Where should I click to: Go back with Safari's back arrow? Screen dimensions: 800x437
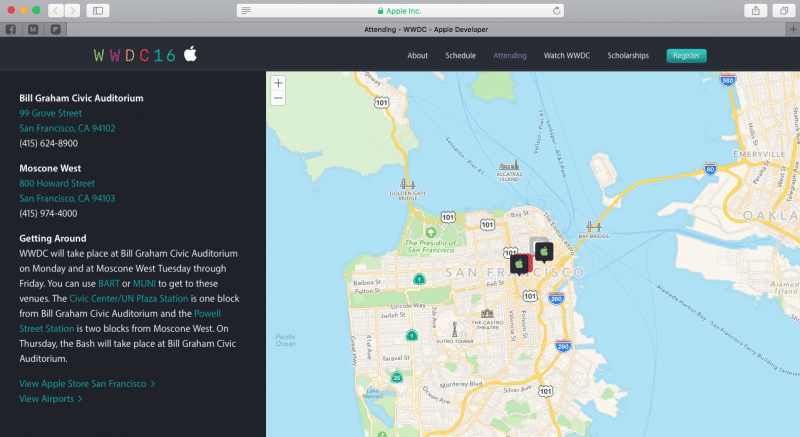[56, 10]
